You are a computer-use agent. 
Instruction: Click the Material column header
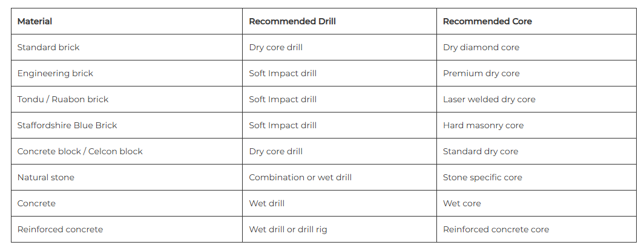pyautogui.click(x=127, y=21)
